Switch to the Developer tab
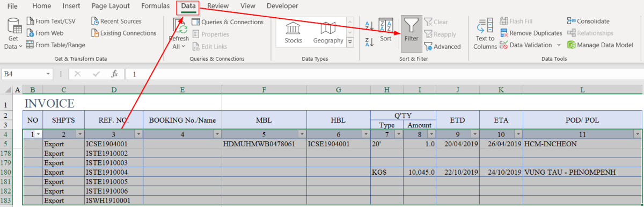The width and height of the screenshot is (644, 207). pos(282,6)
